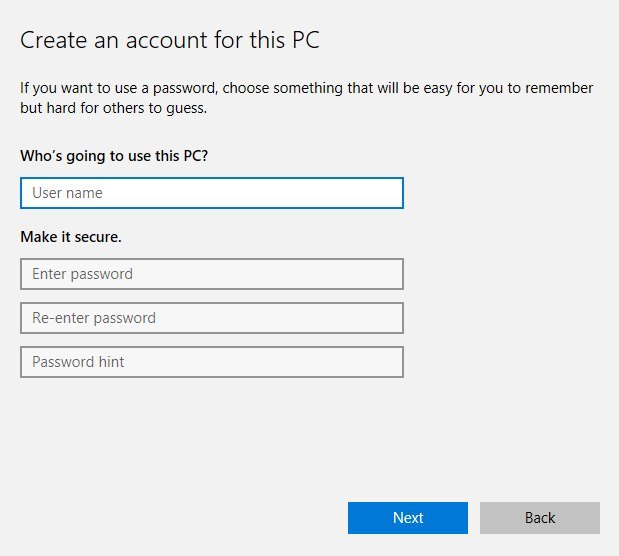Click the User name input field

point(212,193)
